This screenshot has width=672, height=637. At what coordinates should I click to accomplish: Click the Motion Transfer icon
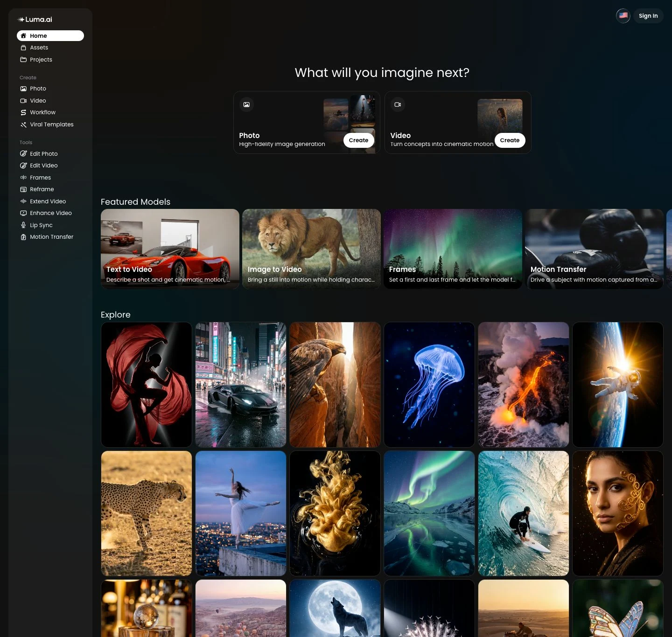pos(23,237)
